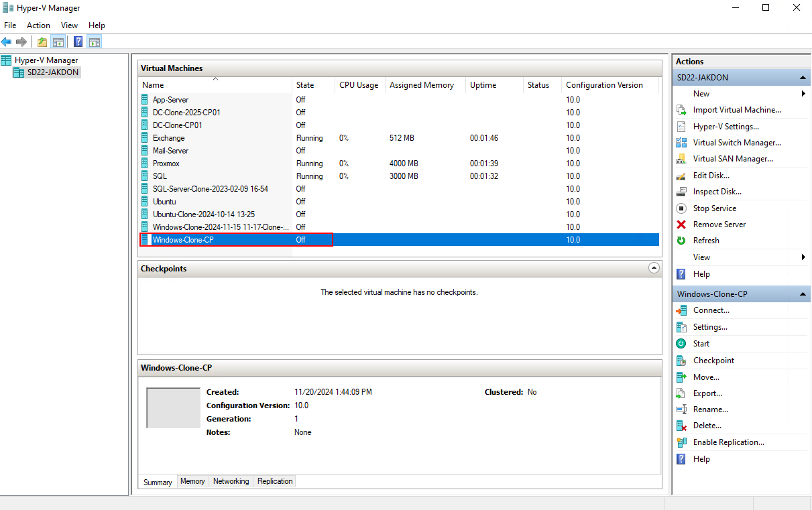Select the SQL-Server-Clone-2023-02-09 16-54 row
This screenshot has width=812, height=510.
point(399,189)
